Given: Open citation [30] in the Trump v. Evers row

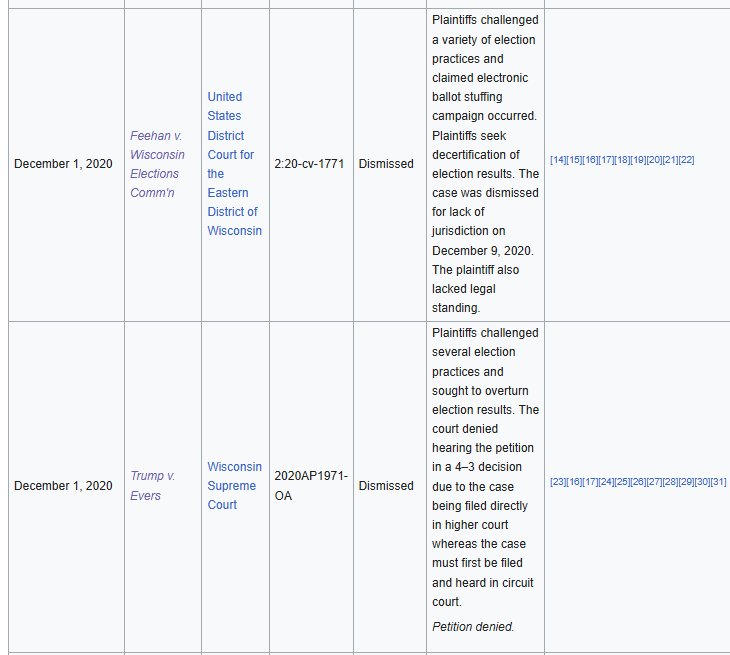Looking at the screenshot, I should 702,482.
